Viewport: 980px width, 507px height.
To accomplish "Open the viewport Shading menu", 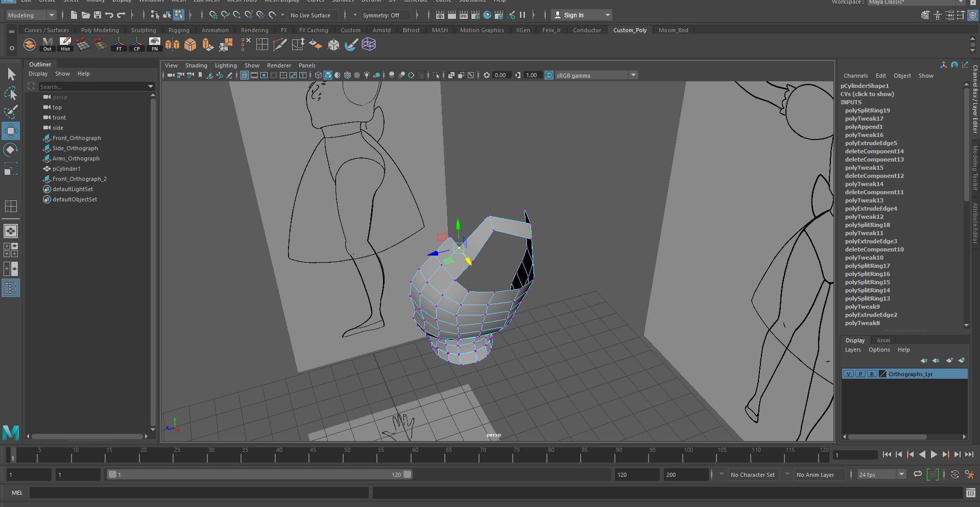I will 196,65.
